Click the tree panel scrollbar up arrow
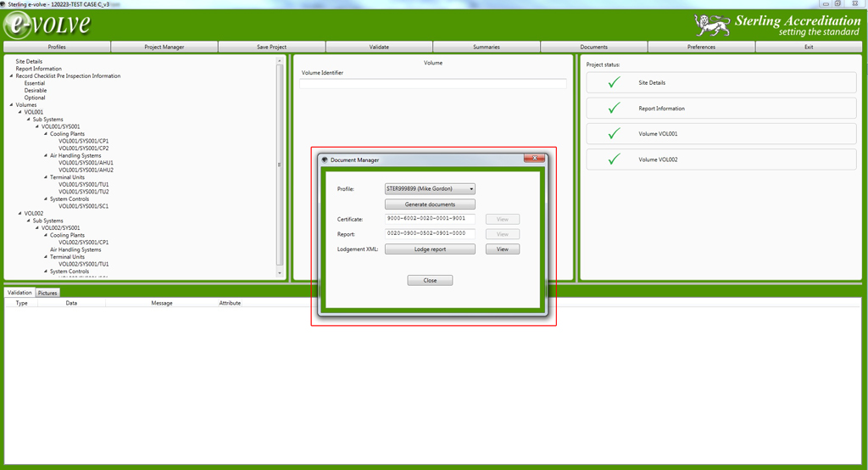Viewport: 868px width, 470px height. 280,60
